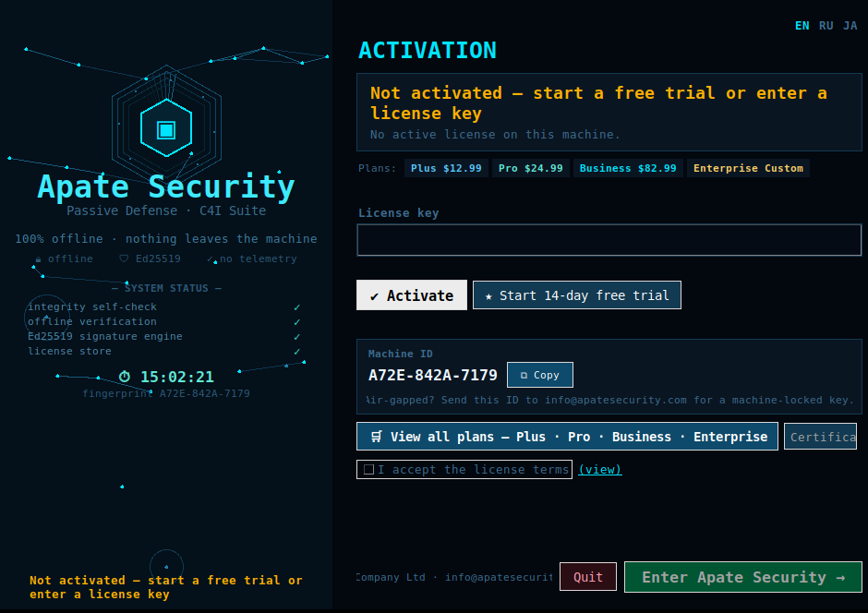Viewport: 868px width, 613px height.
Task: Copy the Machine ID
Action: point(540,375)
